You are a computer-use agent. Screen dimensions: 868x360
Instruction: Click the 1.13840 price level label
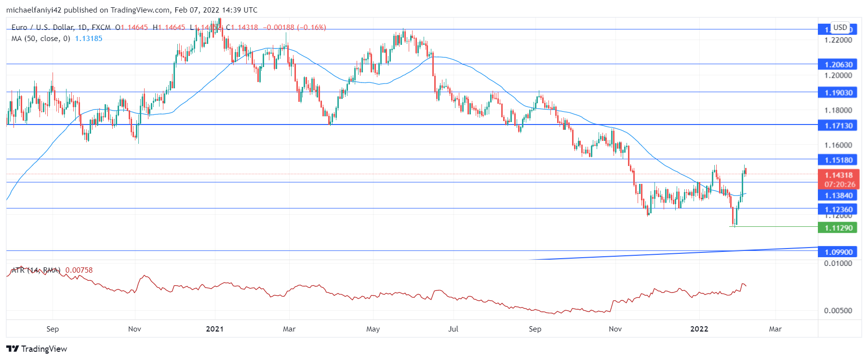pyautogui.click(x=838, y=195)
